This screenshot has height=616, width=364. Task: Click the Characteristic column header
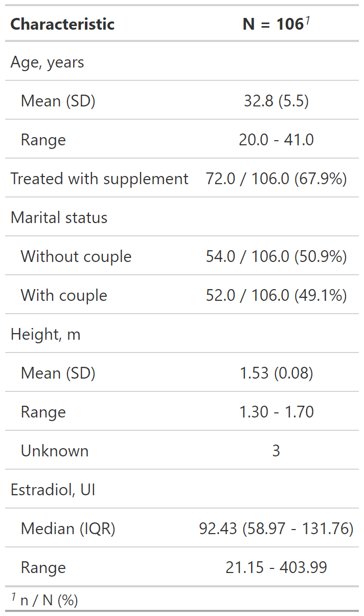click(x=62, y=24)
